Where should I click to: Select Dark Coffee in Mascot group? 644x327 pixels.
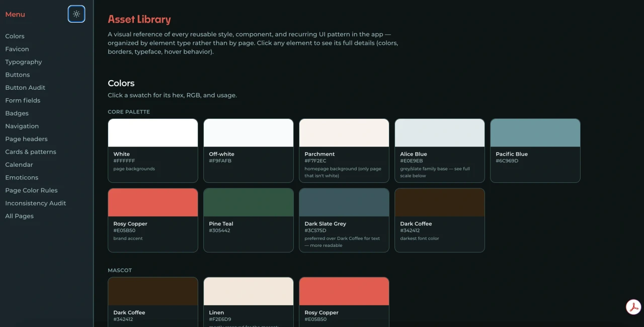coord(153,302)
